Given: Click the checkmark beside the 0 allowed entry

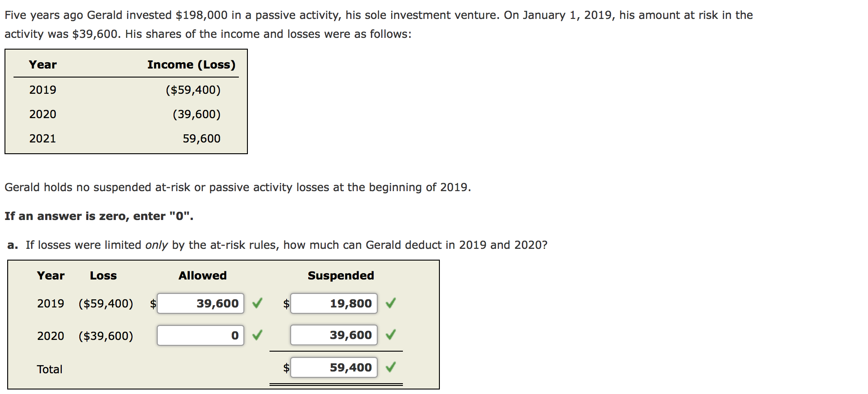Looking at the screenshot, I should tap(257, 335).
